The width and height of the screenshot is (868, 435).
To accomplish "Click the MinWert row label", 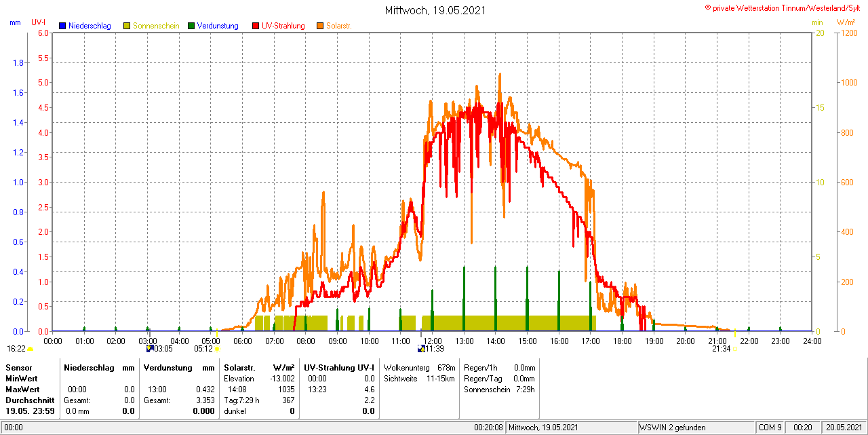I will pyautogui.click(x=22, y=378).
